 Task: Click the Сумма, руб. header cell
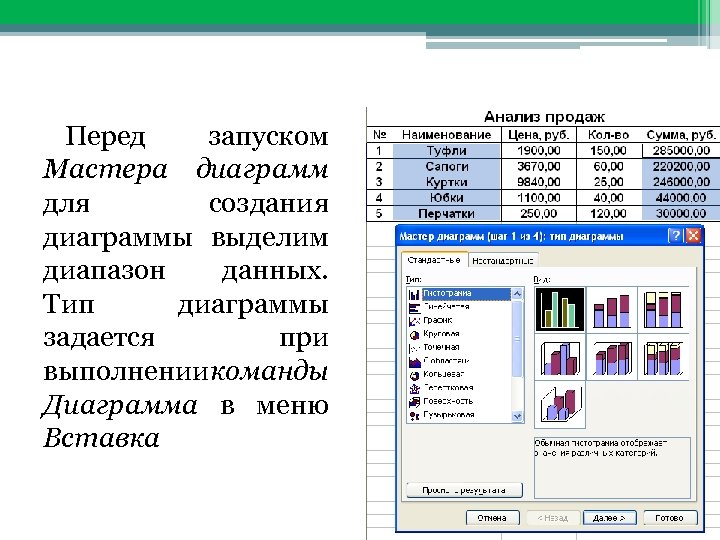pyautogui.click(x=681, y=135)
